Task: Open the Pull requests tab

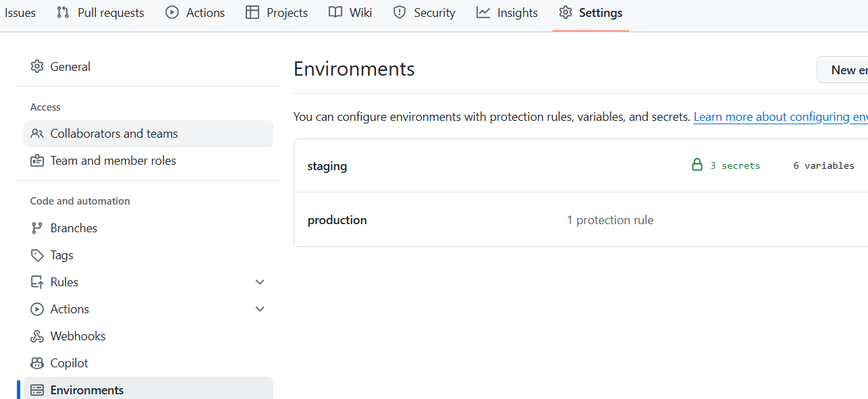Action: click(x=101, y=13)
